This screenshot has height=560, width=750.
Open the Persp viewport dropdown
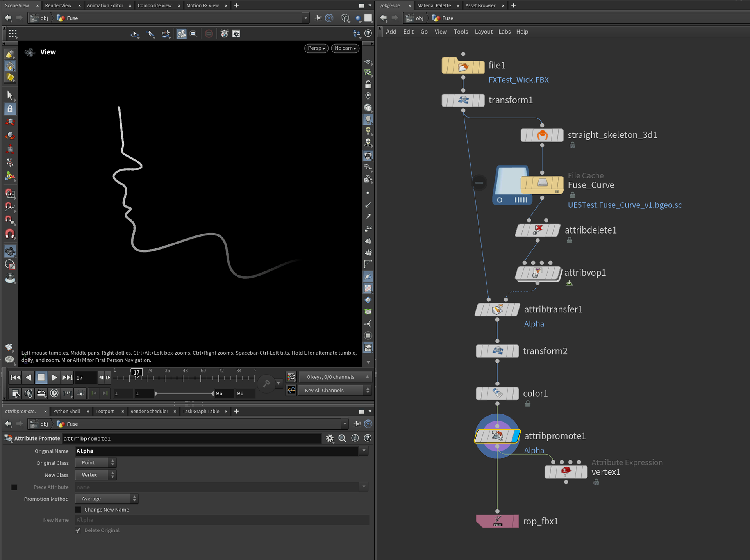click(x=316, y=48)
